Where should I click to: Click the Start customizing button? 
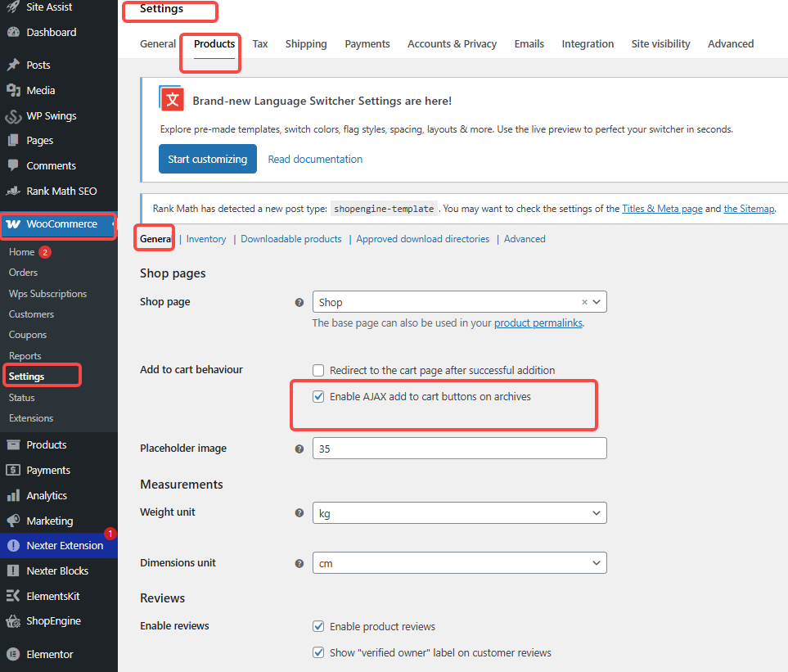pyautogui.click(x=208, y=159)
